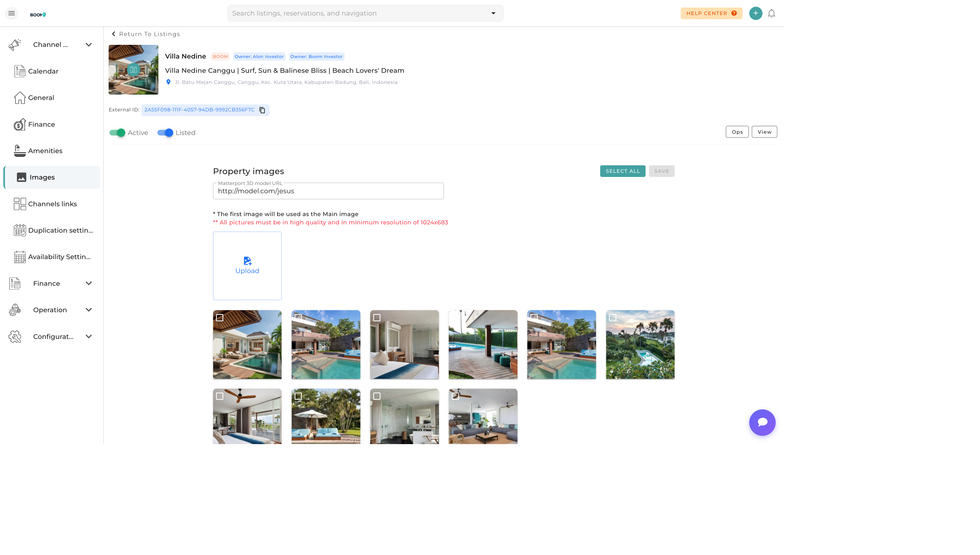Navigate to the General section
980x555 pixels.
tap(20, 98)
